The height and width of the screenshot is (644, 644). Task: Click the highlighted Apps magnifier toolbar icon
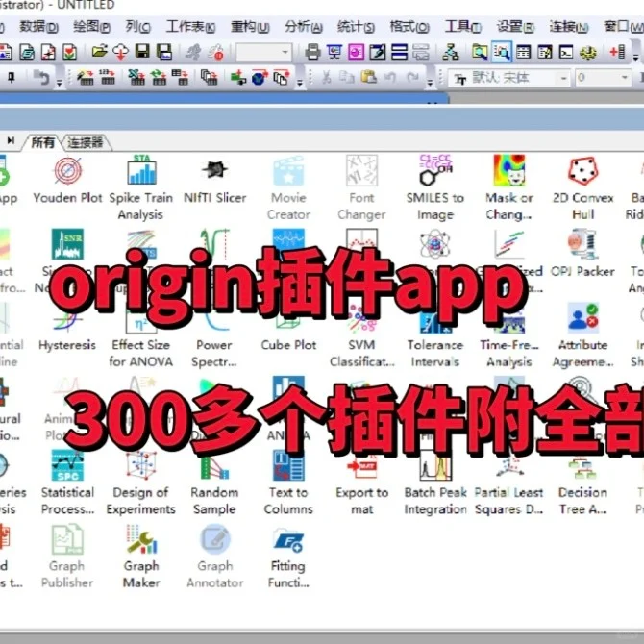[x=502, y=52]
